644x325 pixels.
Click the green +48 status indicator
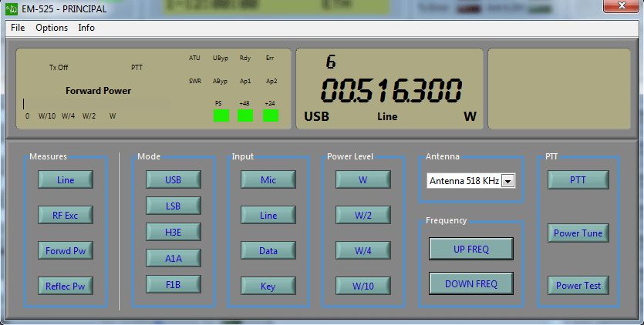click(245, 116)
